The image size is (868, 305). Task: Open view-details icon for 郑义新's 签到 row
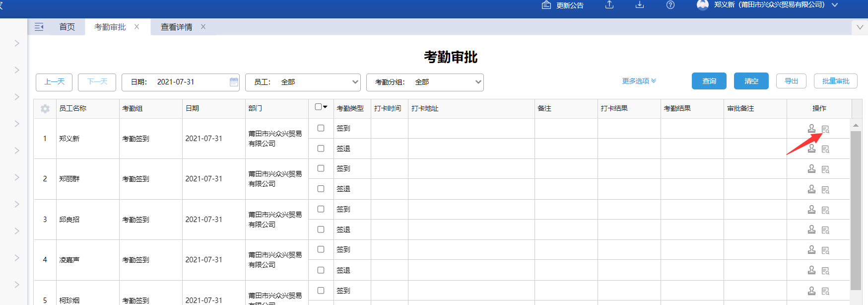[825, 129]
